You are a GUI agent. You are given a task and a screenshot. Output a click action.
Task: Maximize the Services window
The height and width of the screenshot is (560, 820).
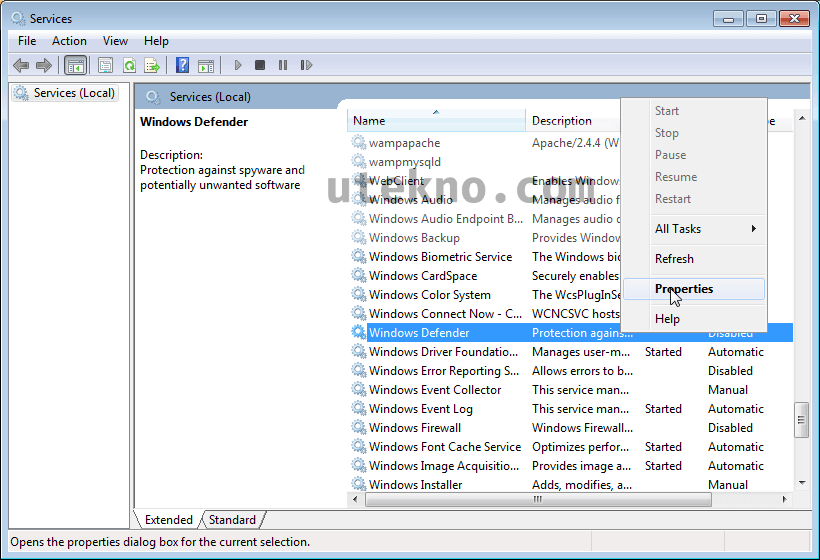coord(761,19)
